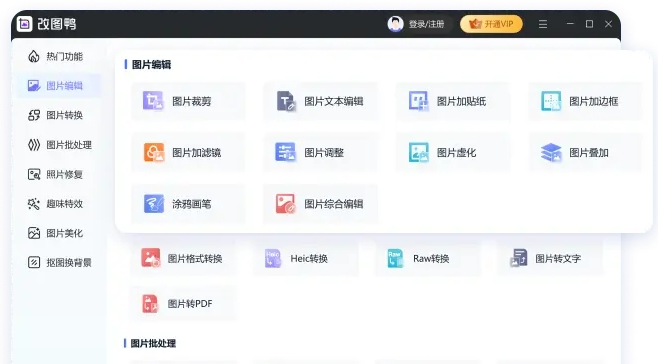Open 图片文本编辑 text edit icon
Viewport: 663px width, 364px height.
click(286, 101)
